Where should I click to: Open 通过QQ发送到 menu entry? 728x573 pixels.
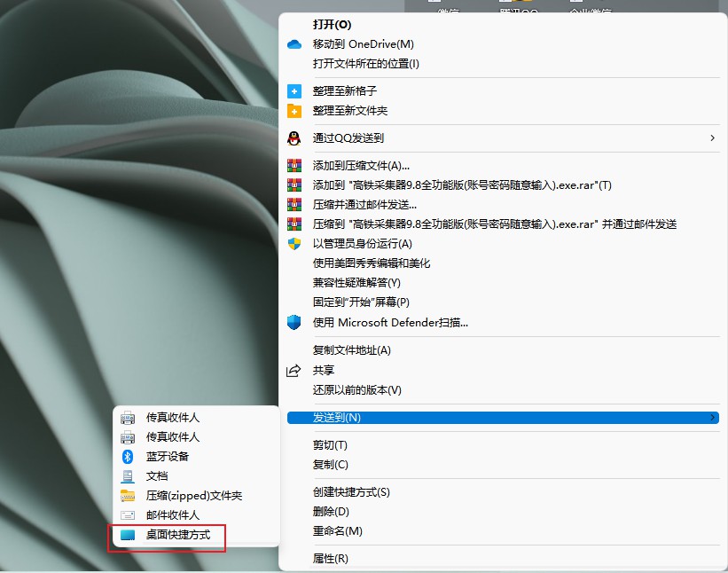click(348, 137)
